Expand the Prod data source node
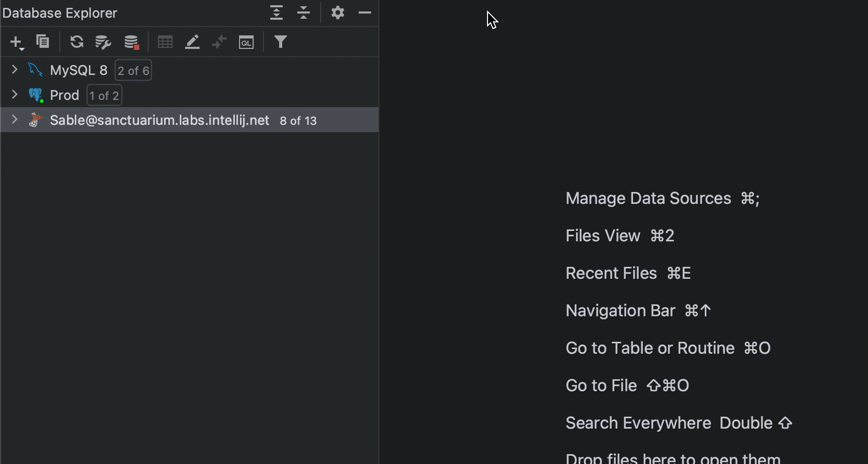This screenshot has width=868, height=464. pos(15,95)
